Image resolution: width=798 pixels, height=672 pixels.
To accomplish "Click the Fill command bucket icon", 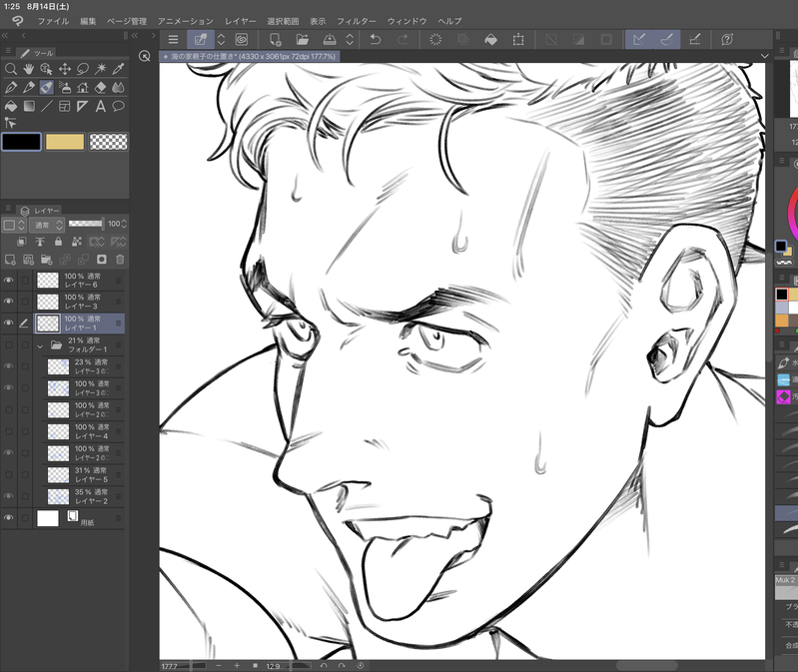I will [x=490, y=40].
